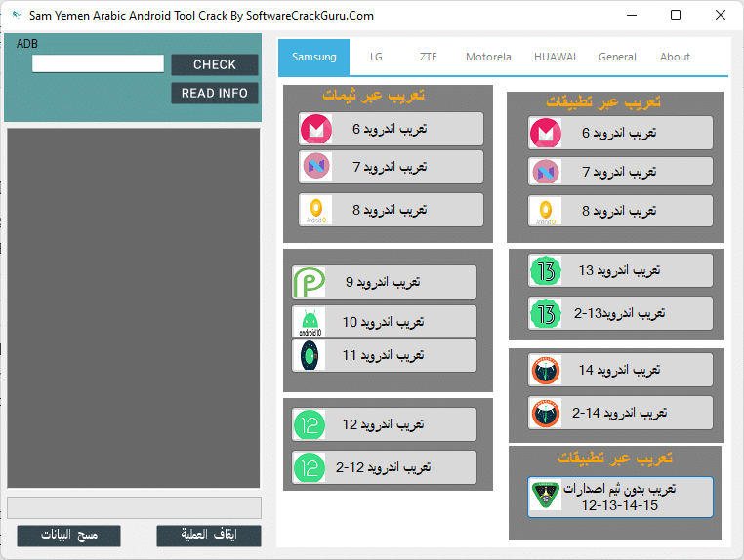Click Android 7 Nougat icon in themes group
The height and width of the screenshot is (560, 744).
pos(316,167)
